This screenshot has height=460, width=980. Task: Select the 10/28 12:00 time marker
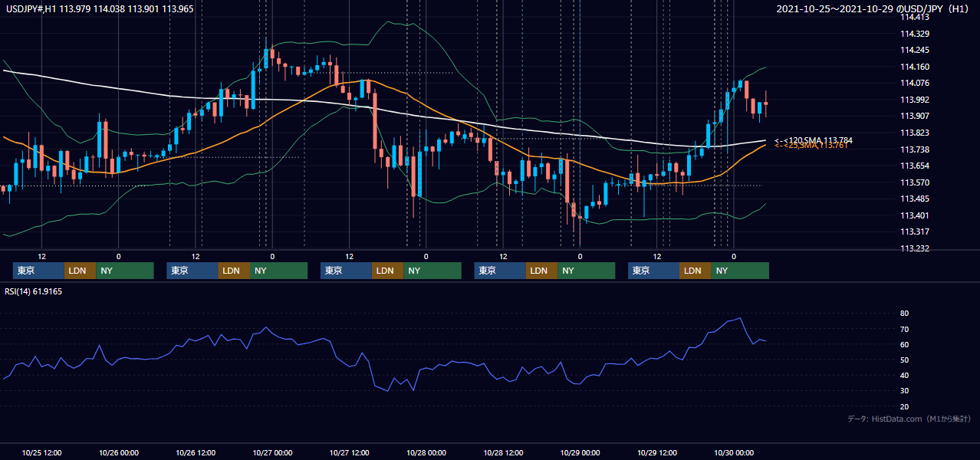[x=503, y=452]
